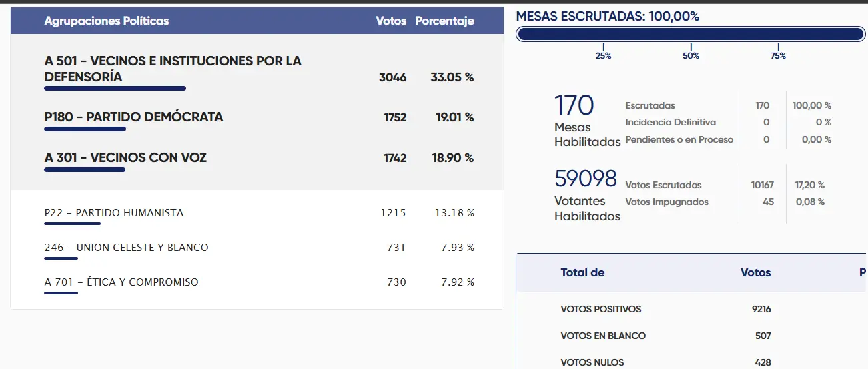Select the VOTOS POSITIVOS row

pos(601,309)
